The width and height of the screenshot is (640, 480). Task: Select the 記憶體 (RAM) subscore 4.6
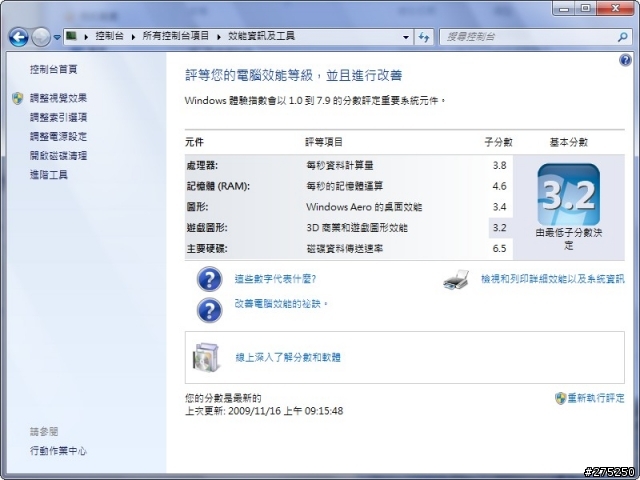tap(499, 186)
